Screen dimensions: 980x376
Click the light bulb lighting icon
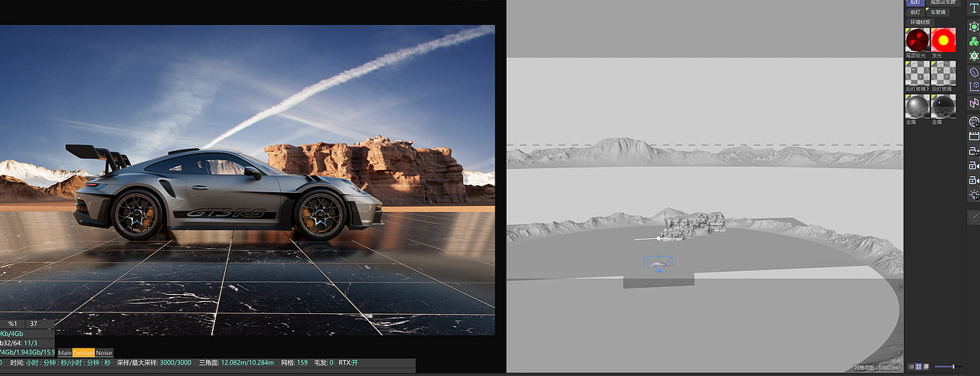[974, 195]
